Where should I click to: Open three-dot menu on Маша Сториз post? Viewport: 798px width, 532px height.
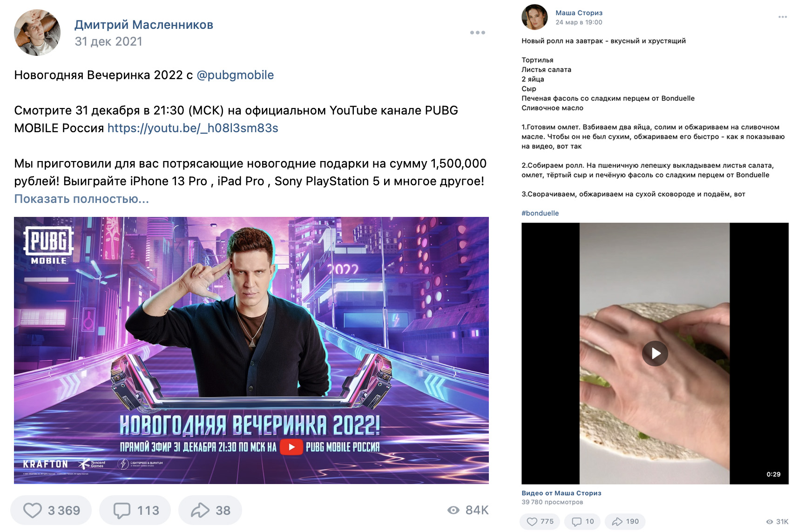point(783,17)
